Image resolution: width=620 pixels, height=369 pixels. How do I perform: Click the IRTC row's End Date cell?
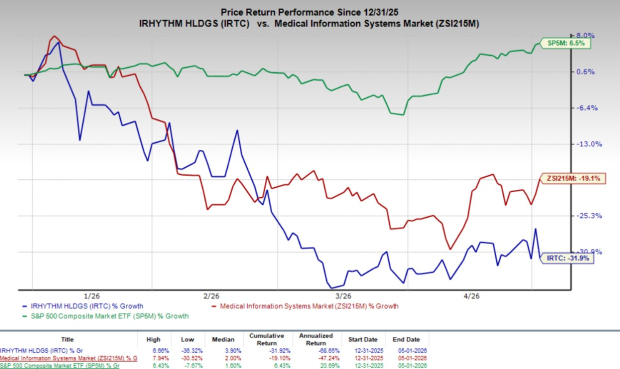[412, 351]
